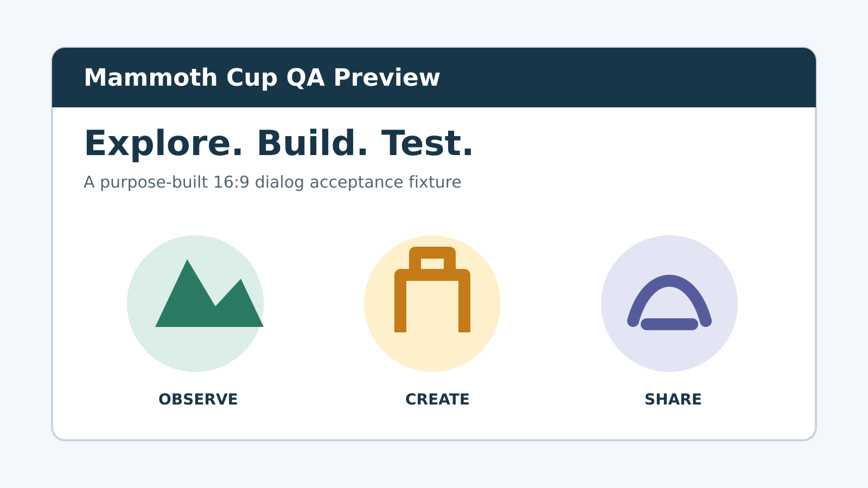Select the SHARE label

pos(673,400)
